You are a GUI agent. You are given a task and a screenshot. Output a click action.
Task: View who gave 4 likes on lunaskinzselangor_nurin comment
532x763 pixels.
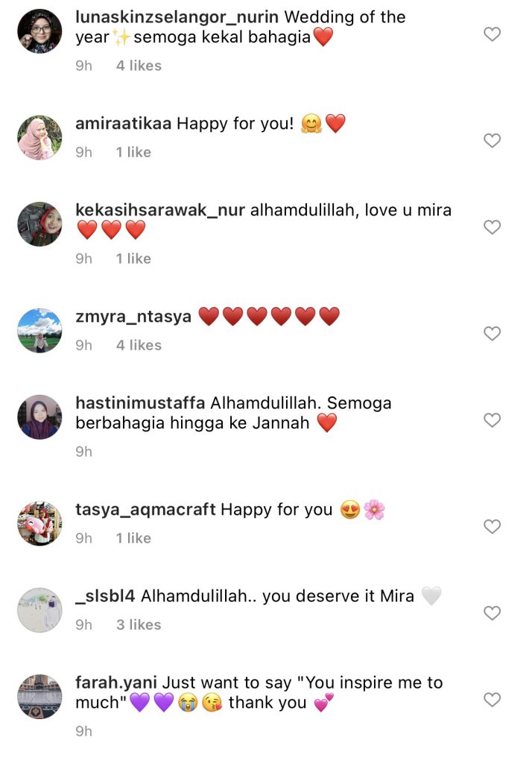click(139, 66)
